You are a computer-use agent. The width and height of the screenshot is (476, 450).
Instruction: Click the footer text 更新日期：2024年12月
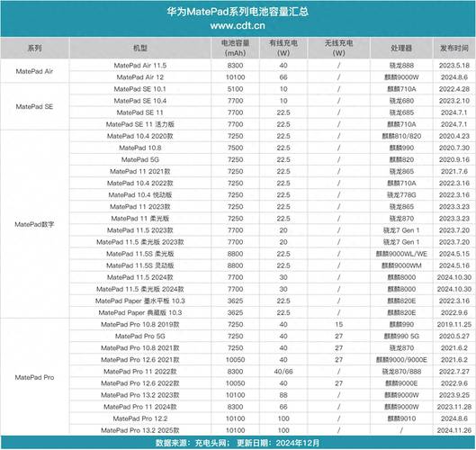[278, 443]
